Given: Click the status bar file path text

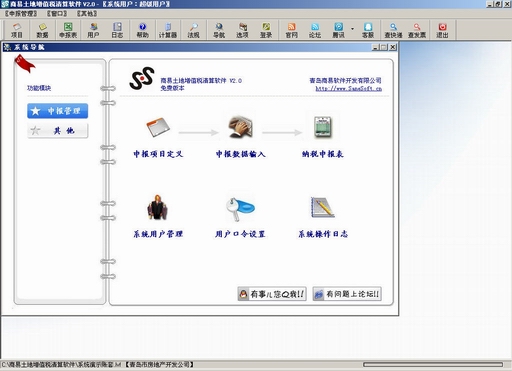Looking at the screenshot, I should pos(61,365).
